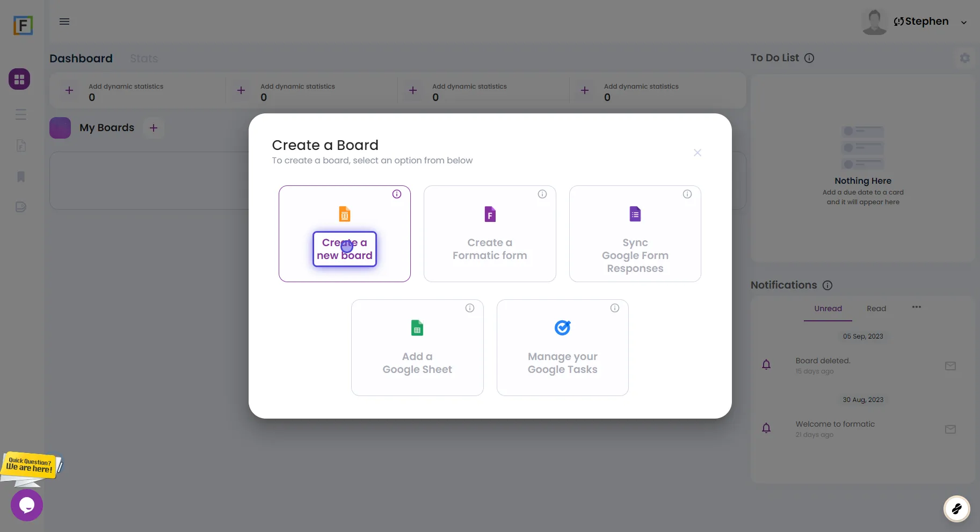Click envelope icon for Welcome to formatic
Viewport: 980px width, 532px height.
click(950, 429)
